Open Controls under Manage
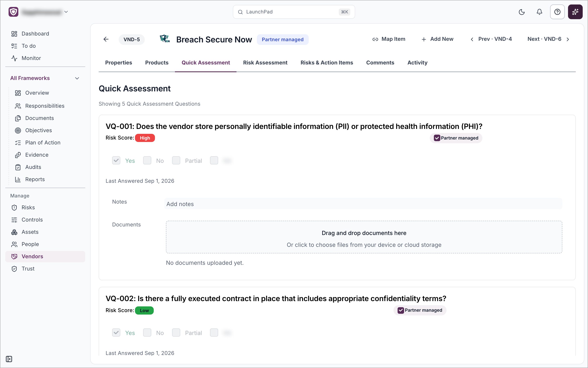Screen dimensions: 588x368 [45, 219]
